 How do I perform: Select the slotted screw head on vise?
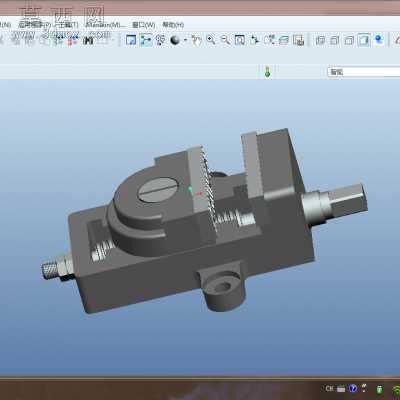[159, 191]
